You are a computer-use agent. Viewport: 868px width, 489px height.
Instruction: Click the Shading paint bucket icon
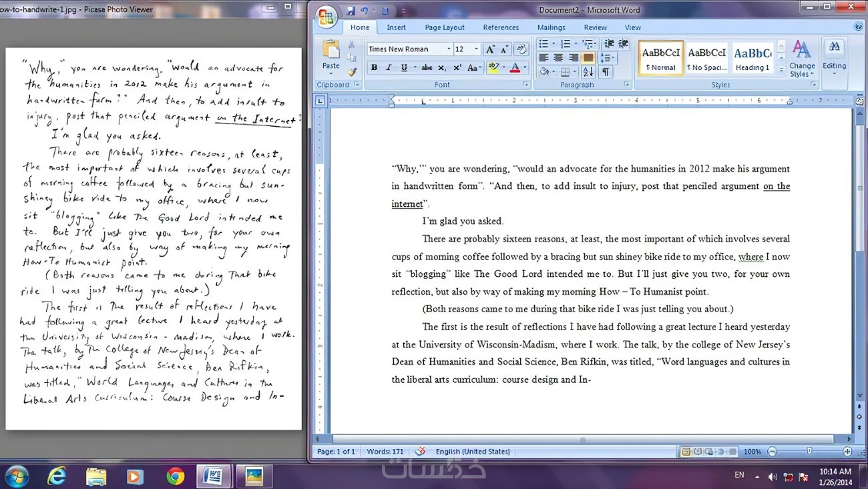point(544,72)
